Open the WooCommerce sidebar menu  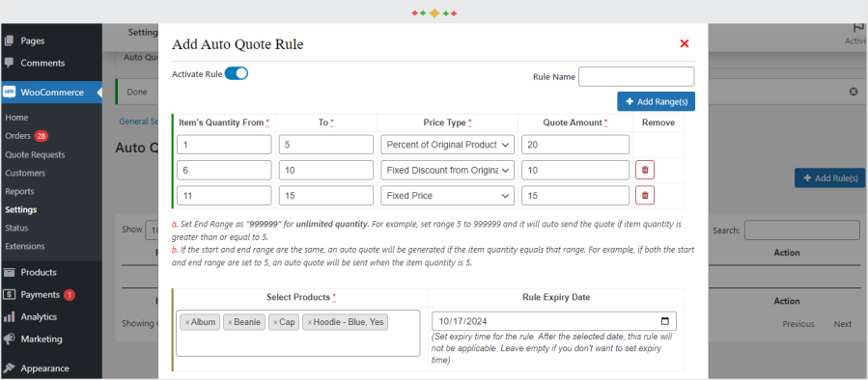[x=51, y=93]
